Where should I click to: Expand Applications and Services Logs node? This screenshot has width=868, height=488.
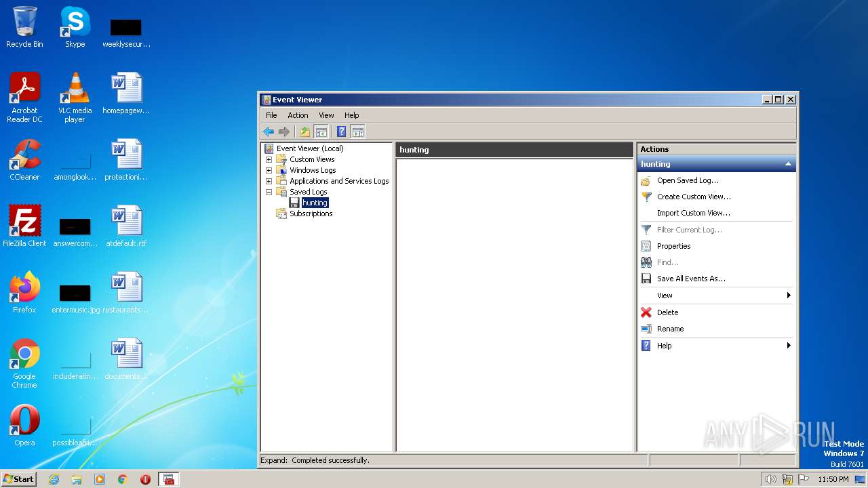[269, 181]
